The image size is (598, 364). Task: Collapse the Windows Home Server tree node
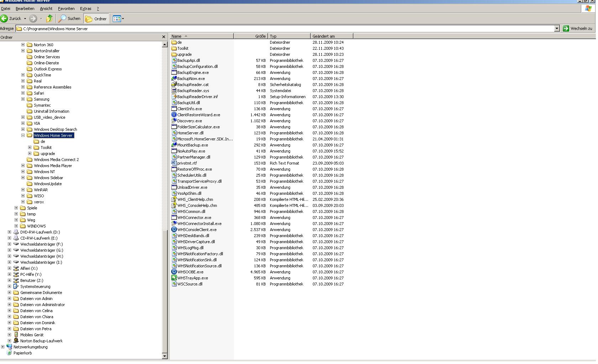pyautogui.click(x=23, y=135)
